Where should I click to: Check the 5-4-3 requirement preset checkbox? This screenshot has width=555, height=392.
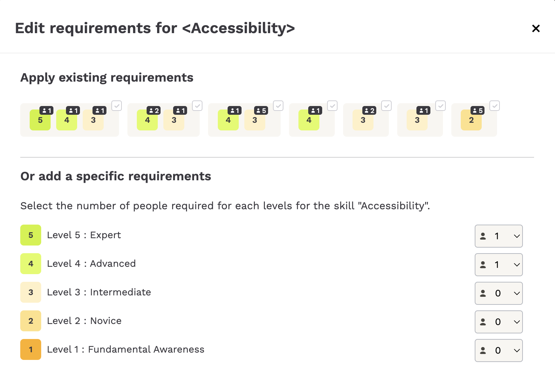click(x=117, y=106)
